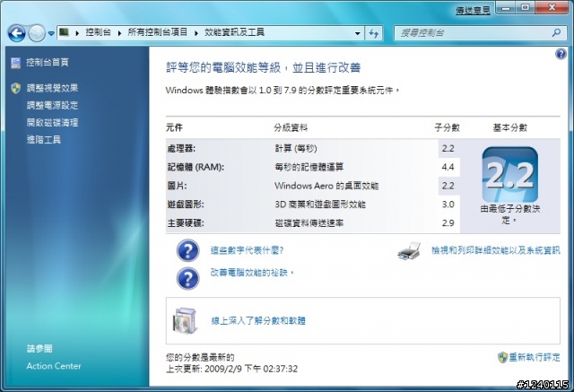
Task: Select 控制台 breadcrumb in address bar
Action: (x=98, y=32)
